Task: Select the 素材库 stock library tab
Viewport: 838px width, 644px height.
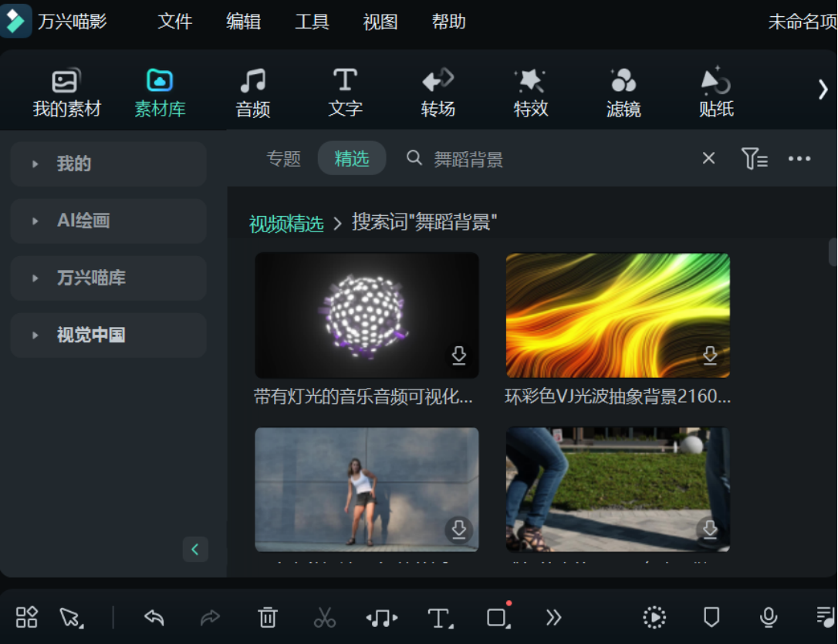Action: coord(160,93)
